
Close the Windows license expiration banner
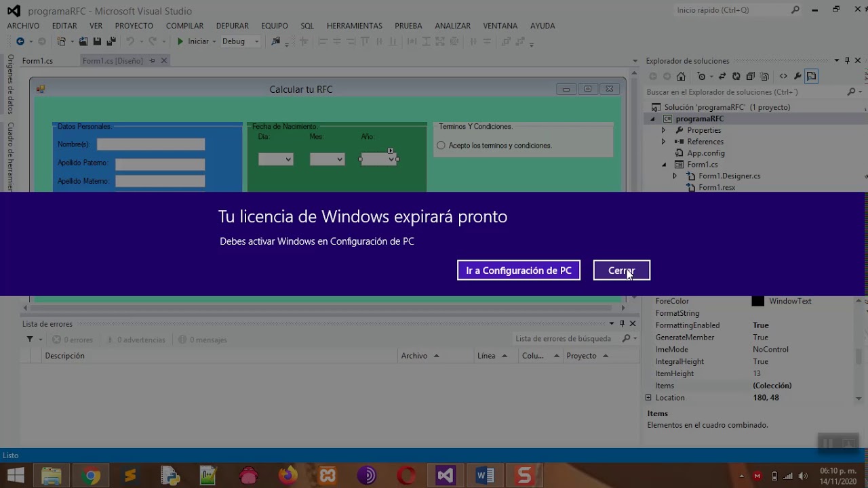click(x=621, y=270)
